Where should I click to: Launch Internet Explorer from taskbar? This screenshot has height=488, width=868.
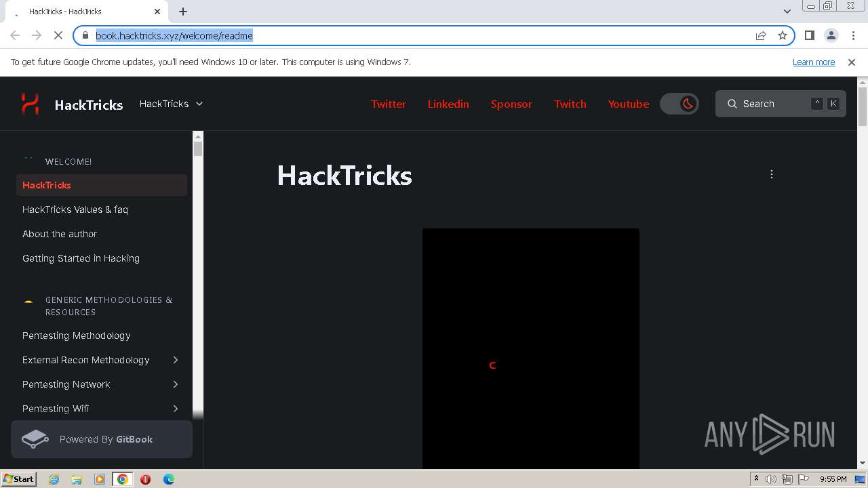(x=54, y=479)
